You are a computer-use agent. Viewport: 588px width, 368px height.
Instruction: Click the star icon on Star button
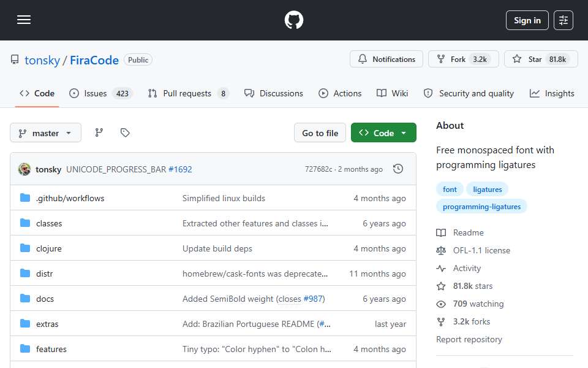tap(517, 59)
